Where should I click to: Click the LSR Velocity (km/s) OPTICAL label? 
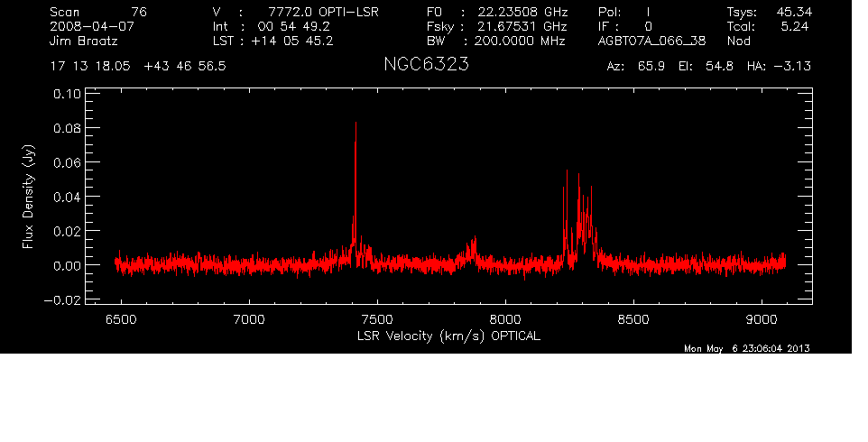[448, 336]
